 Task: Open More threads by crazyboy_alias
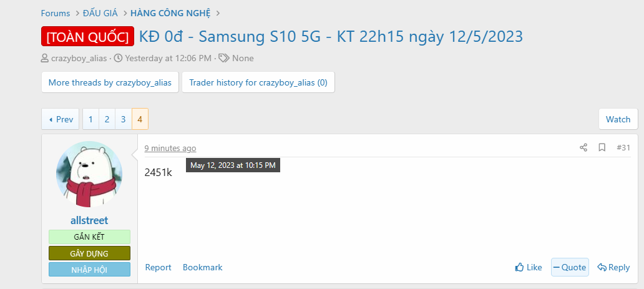pos(110,82)
